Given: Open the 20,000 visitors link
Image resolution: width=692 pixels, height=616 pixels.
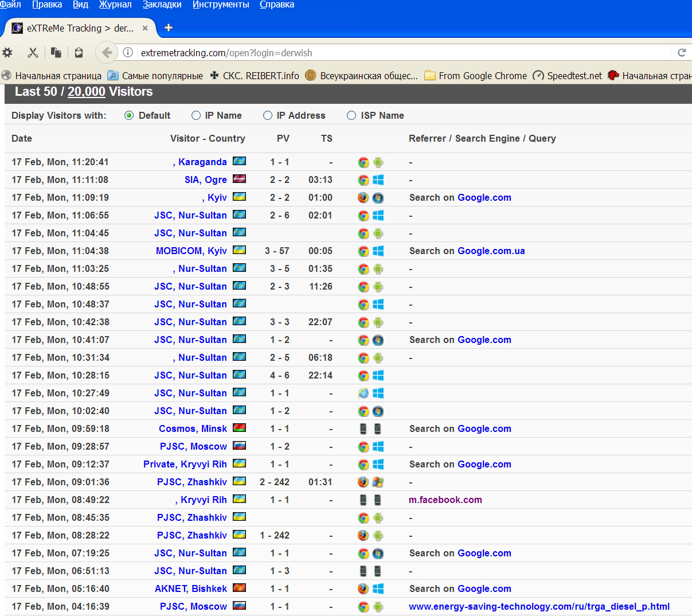Looking at the screenshot, I should pos(87,92).
